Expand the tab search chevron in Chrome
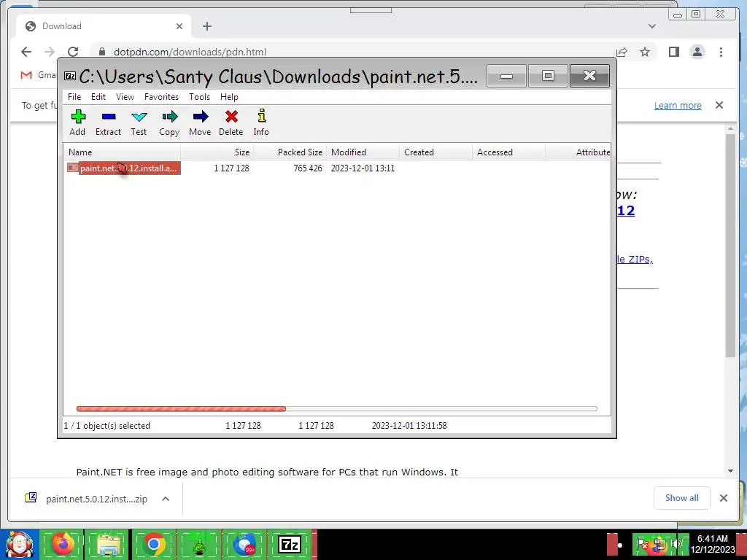Viewport: 747px width, 560px height. tap(652, 26)
